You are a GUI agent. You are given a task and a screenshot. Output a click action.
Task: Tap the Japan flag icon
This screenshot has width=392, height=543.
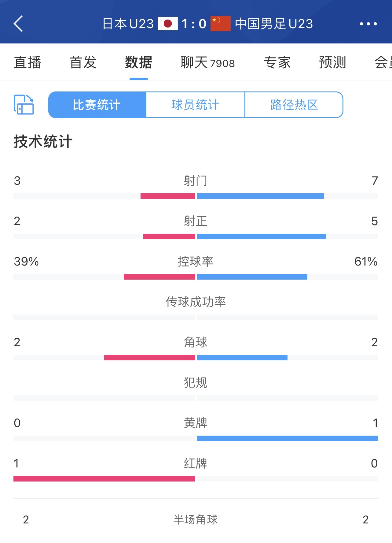pos(167,24)
